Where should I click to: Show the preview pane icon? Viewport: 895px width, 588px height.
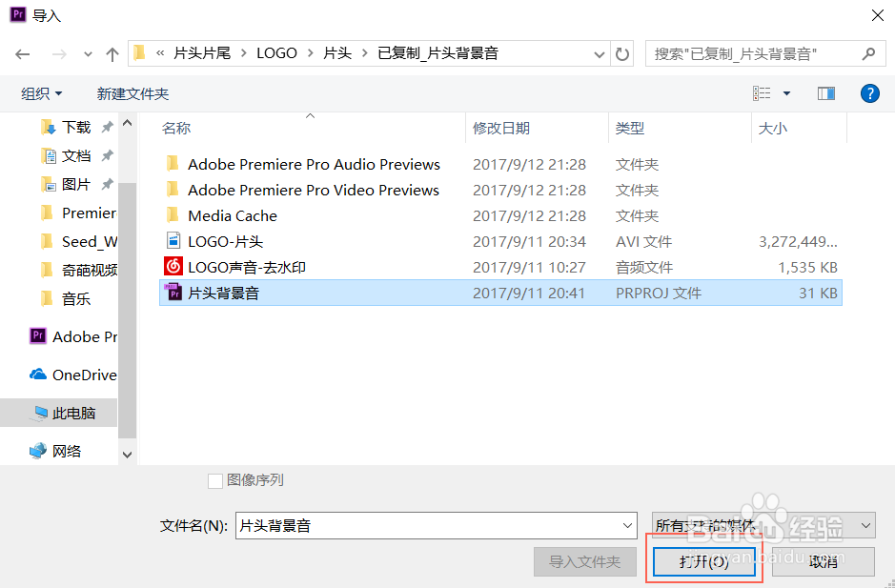click(824, 93)
